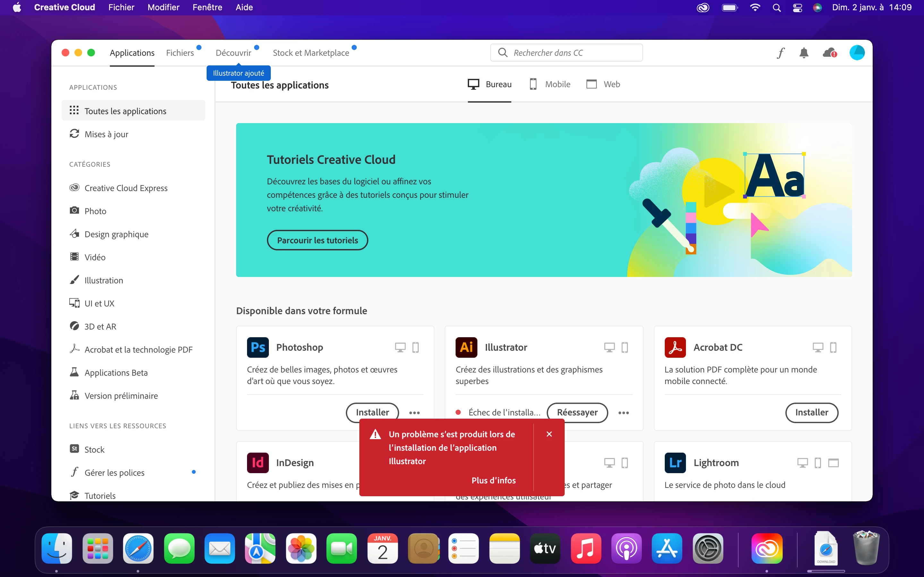Click Parcourir les tutoriels button
924x577 pixels.
pyautogui.click(x=317, y=240)
